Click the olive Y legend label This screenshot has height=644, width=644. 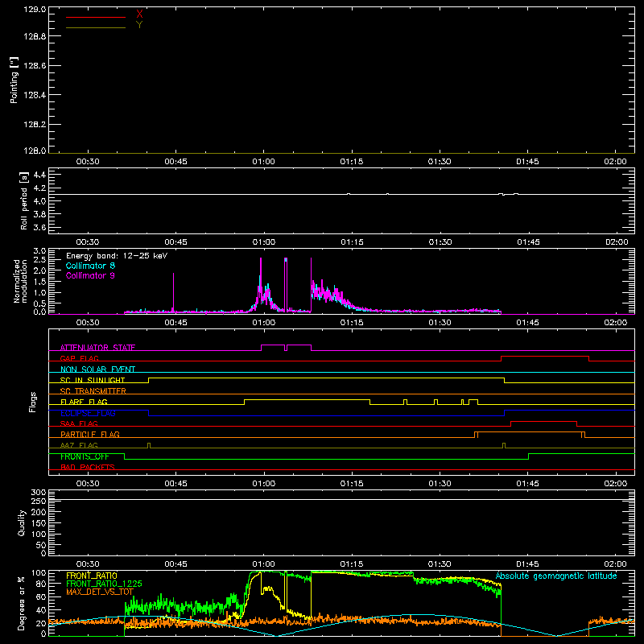click(139, 25)
